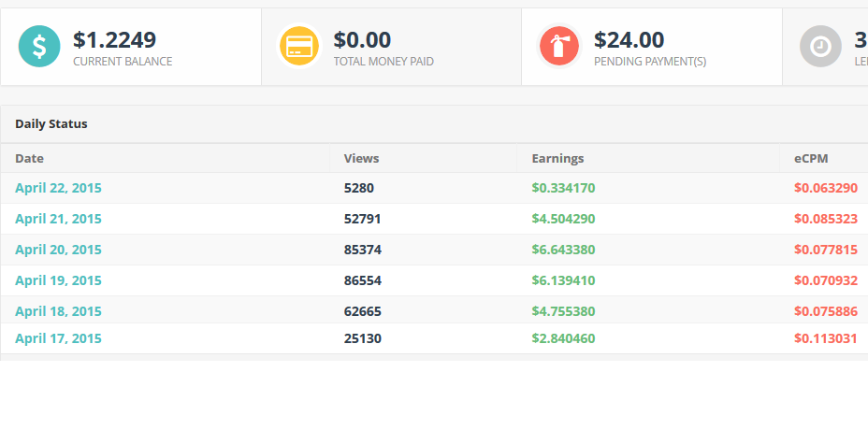Sort by the eCPM column header
868x430 pixels.
pos(811,158)
